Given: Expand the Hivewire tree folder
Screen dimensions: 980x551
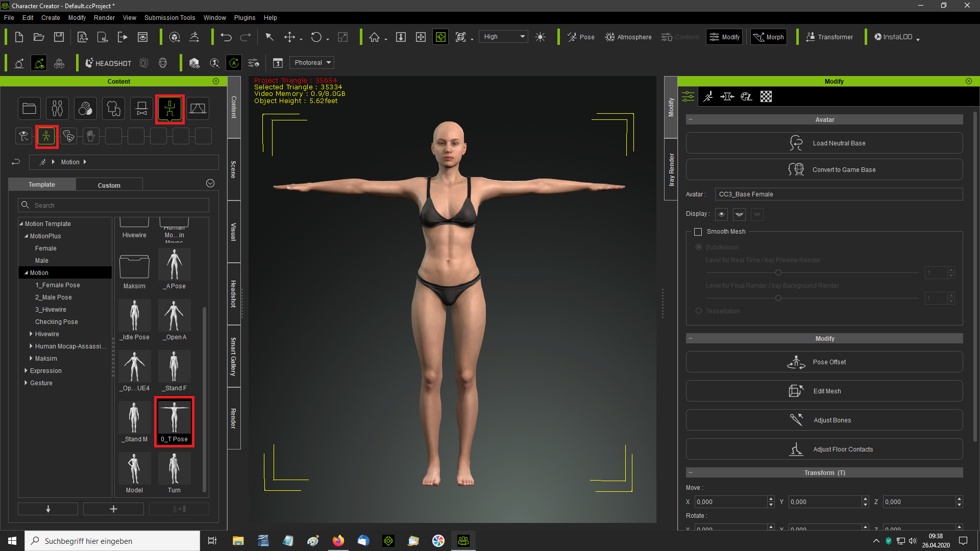Looking at the screenshot, I should (x=31, y=334).
